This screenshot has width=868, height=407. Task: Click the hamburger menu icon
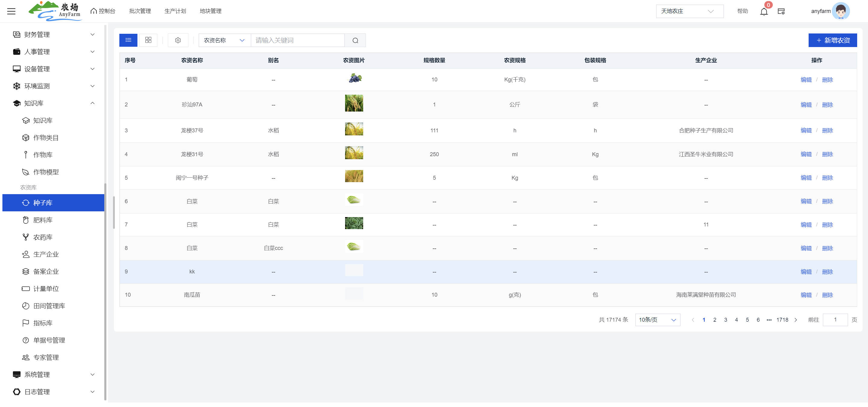point(11,11)
